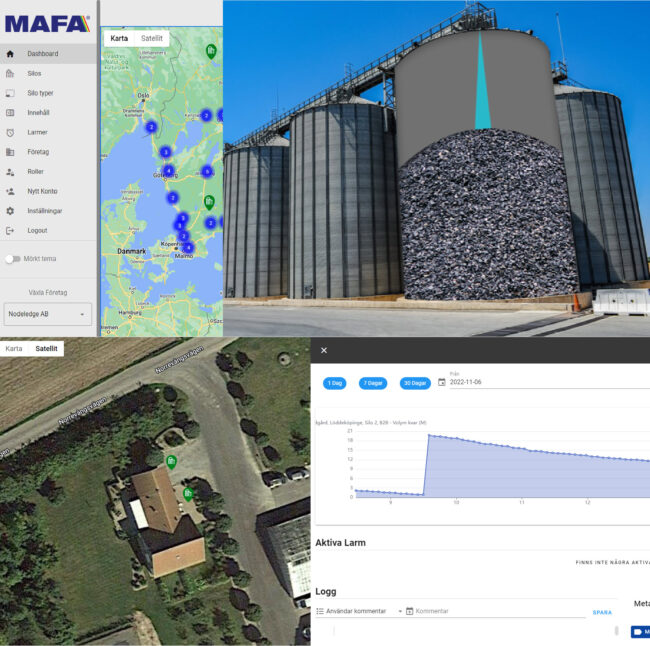Image resolution: width=650 pixels, height=646 pixels.
Task: Close the silo detail panel with the X
Action: [x=324, y=350]
